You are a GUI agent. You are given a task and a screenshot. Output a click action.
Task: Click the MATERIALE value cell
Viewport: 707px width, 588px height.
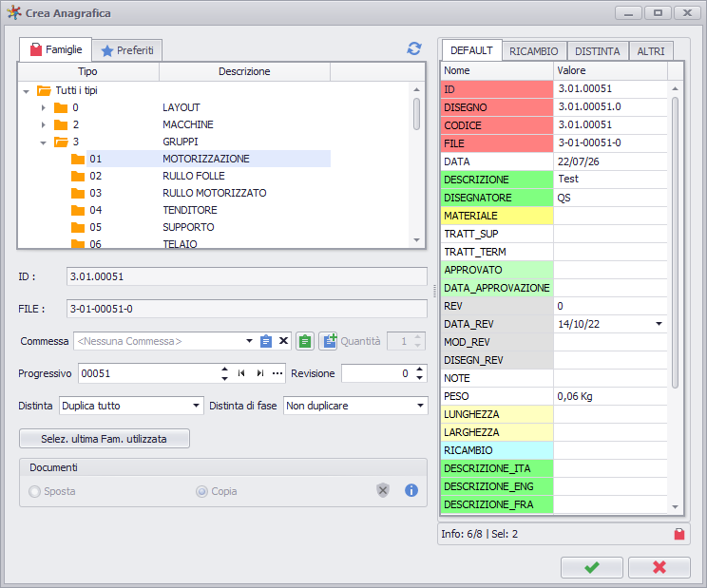(x=610, y=216)
